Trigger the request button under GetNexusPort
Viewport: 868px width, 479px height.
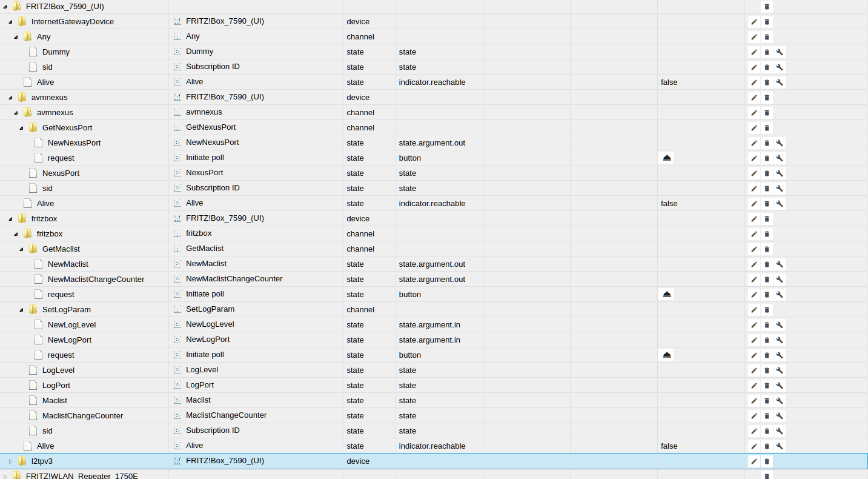(666, 158)
